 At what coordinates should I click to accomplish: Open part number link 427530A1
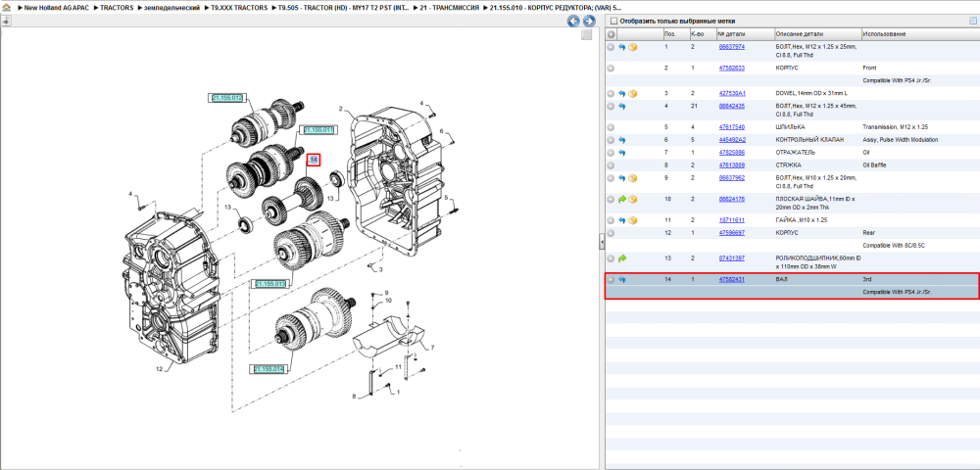pyautogui.click(x=731, y=93)
